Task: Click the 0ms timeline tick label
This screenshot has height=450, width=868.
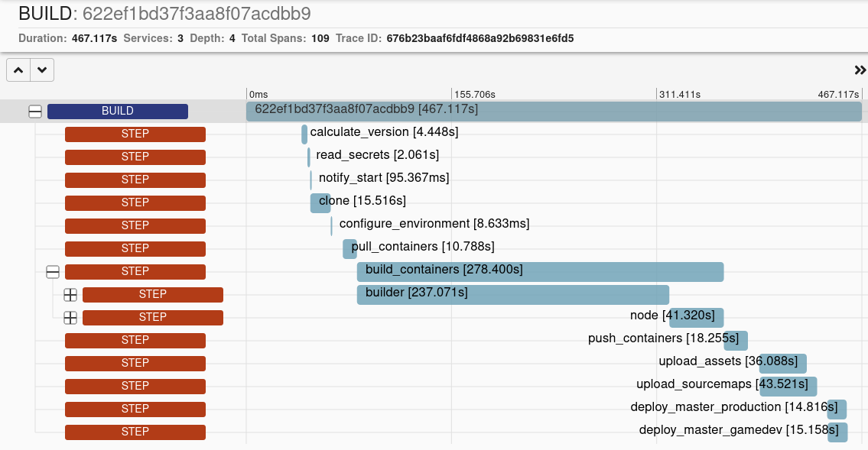Action: pos(258,95)
